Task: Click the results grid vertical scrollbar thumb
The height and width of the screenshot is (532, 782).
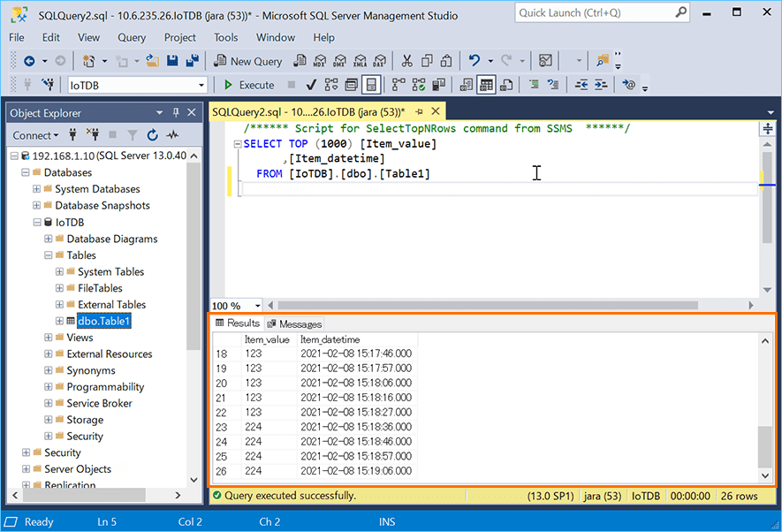Action: click(765, 447)
